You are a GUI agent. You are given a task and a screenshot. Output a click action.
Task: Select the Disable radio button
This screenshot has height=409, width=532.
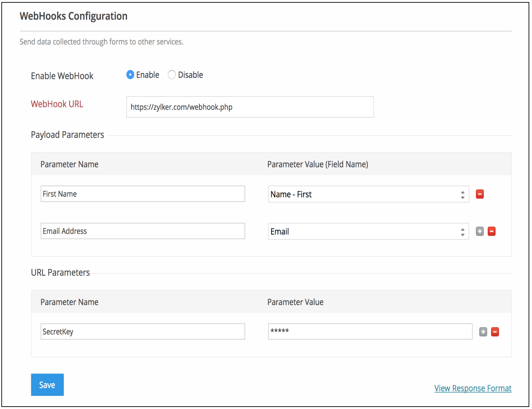pos(172,75)
